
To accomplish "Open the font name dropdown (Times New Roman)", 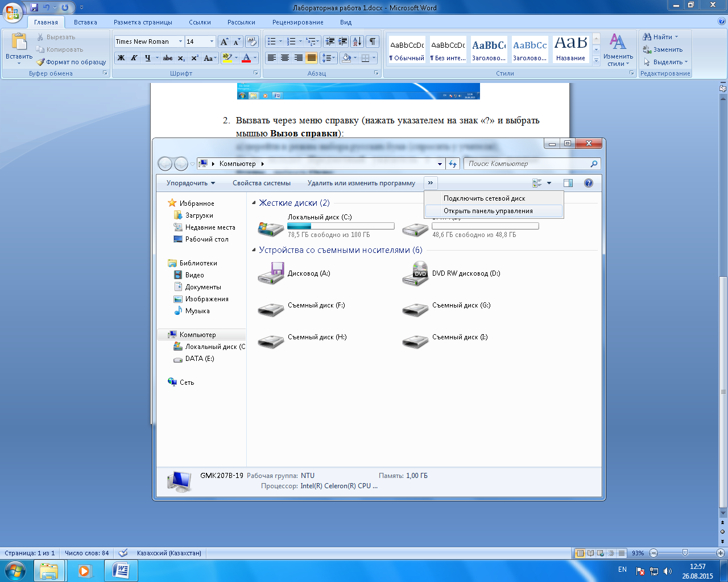I will pyautogui.click(x=180, y=41).
